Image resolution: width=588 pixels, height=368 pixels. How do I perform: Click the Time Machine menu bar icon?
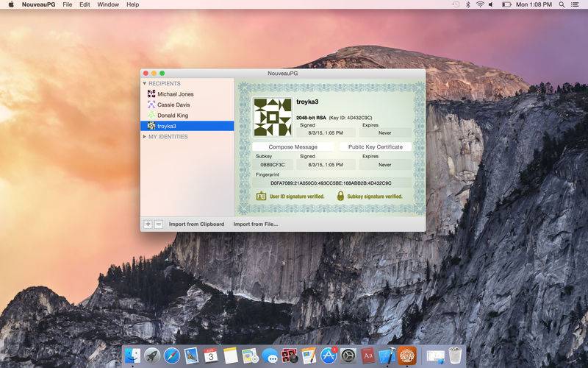click(x=456, y=4)
